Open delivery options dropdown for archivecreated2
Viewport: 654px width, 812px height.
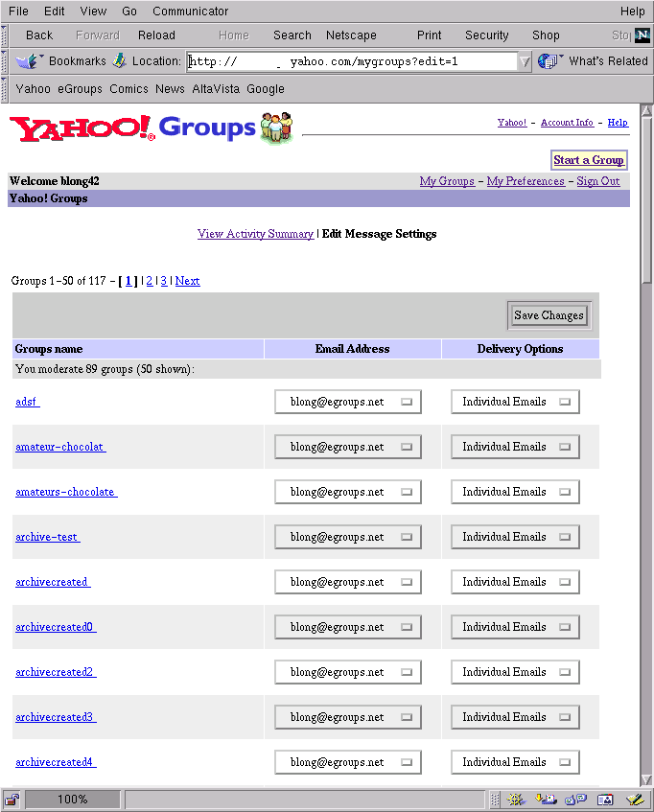(x=515, y=672)
